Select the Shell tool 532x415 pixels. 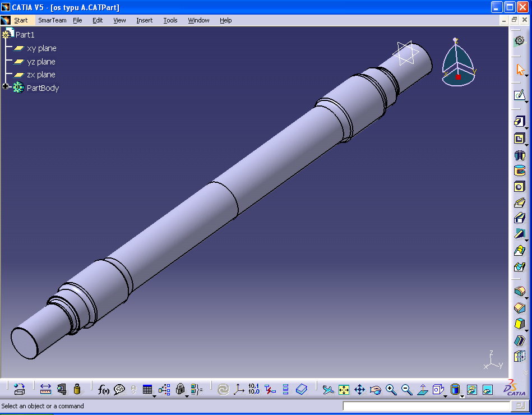[520, 340]
